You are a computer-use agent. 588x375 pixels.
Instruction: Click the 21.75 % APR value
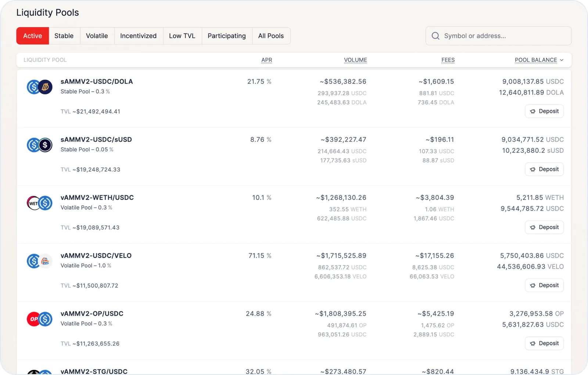point(259,82)
